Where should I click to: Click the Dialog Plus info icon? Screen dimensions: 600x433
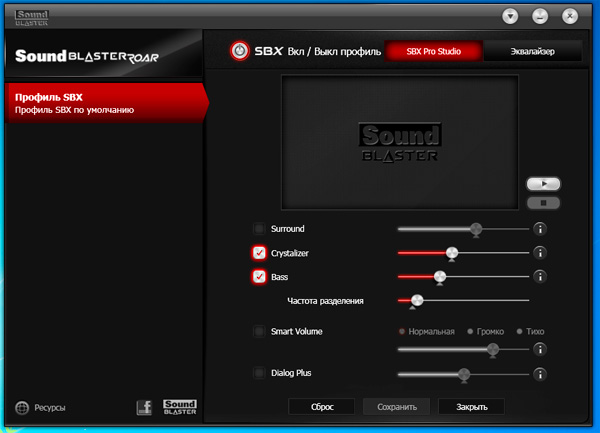(540, 374)
